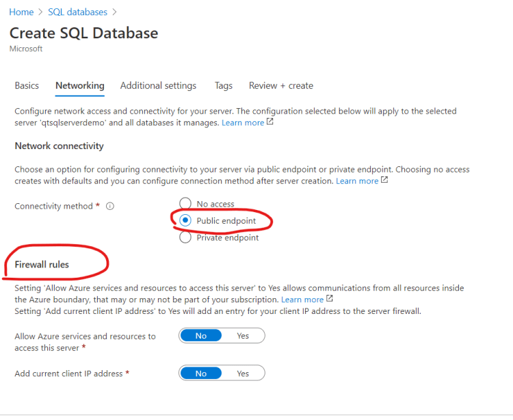This screenshot has height=420, width=513.
Task: Navigate to Home in the breadcrumb
Action: pyautogui.click(x=21, y=12)
